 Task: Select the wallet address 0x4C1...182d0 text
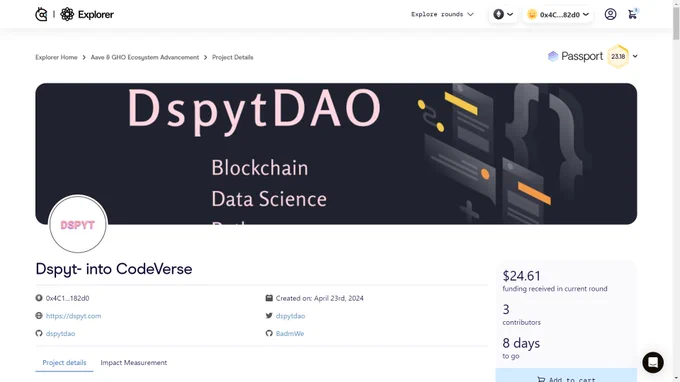pos(67,298)
